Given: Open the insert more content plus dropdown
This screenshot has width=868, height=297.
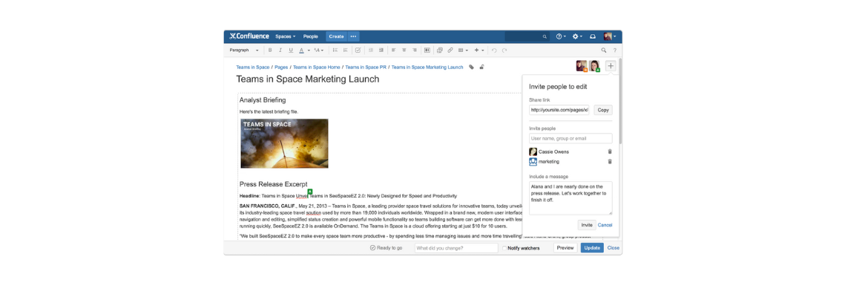Looking at the screenshot, I should (479, 50).
